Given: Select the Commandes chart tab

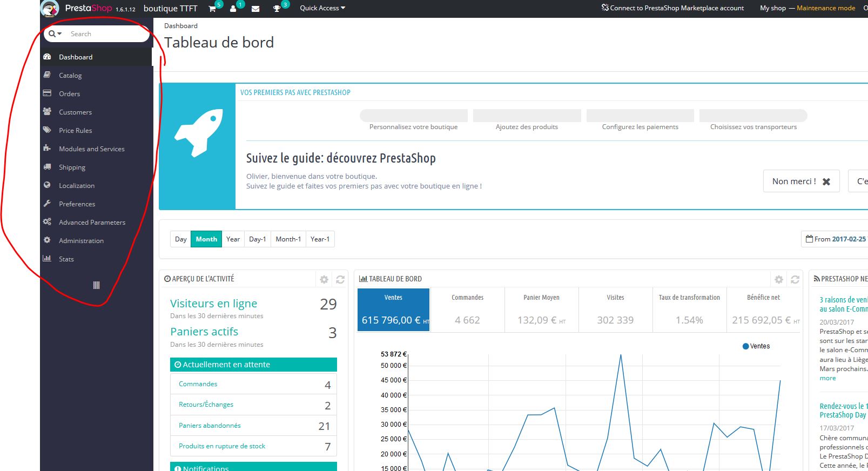Looking at the screenshot, I should pos(467,309).
